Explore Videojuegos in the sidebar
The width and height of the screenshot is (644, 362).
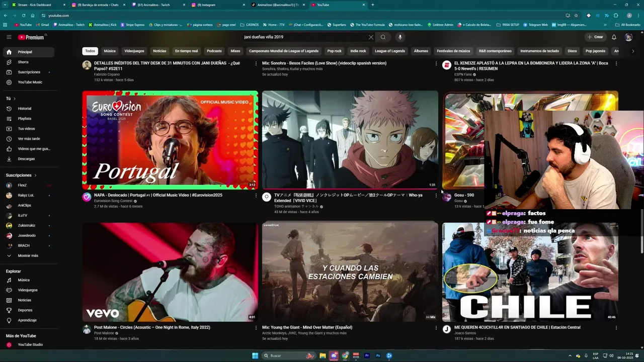pyautogui.click(x=28, y=290)
